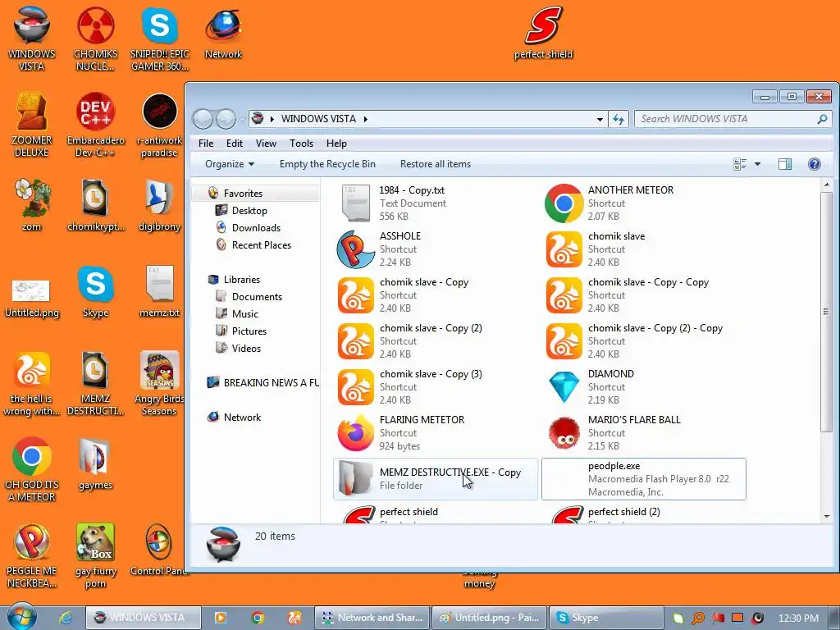Open the Network desktop icon
840x630 pixels.
click(x=223, y=33)
